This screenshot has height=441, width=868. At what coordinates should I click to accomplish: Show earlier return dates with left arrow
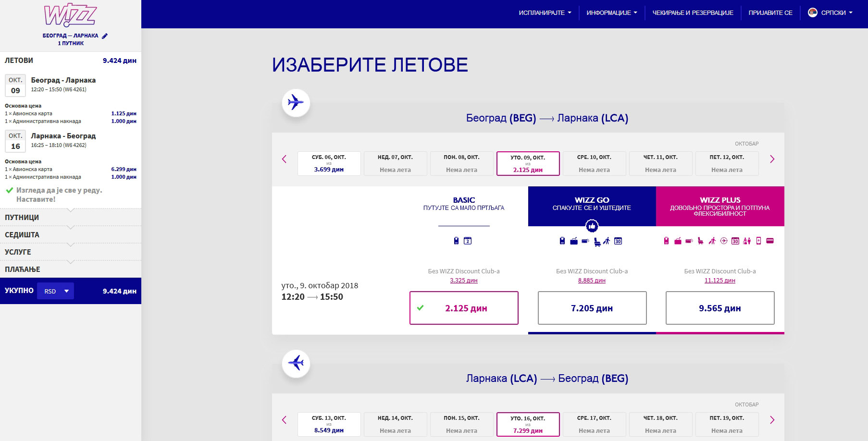pyautogui.click(x=284, y=420)
